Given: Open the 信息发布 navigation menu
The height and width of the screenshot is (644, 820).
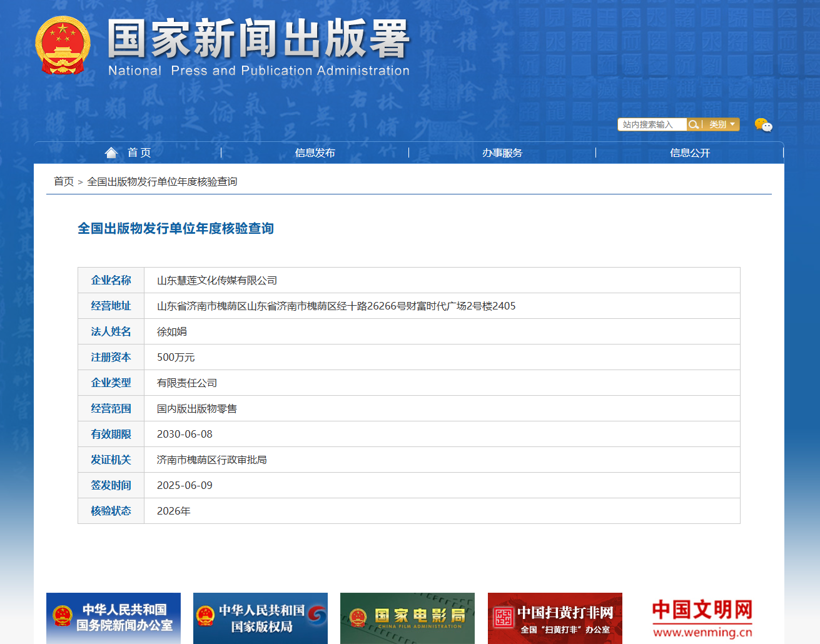Looking at the screenshot, I should [x=315, y=153].
